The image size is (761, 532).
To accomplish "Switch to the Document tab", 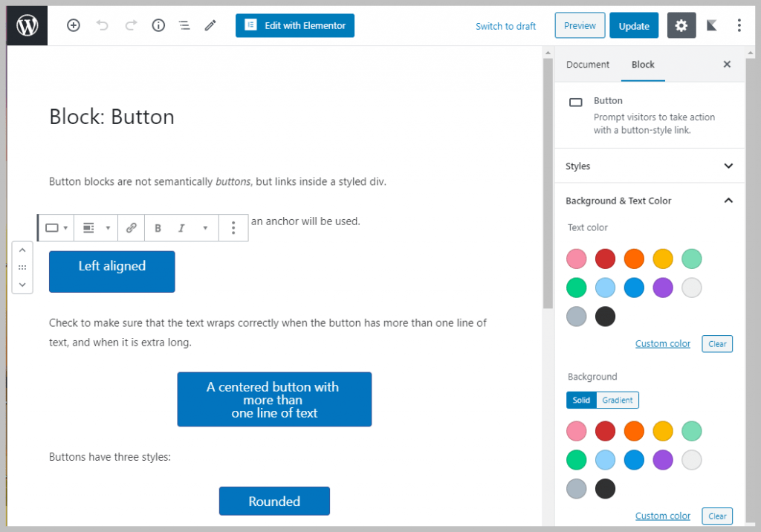I will (588, 65).
